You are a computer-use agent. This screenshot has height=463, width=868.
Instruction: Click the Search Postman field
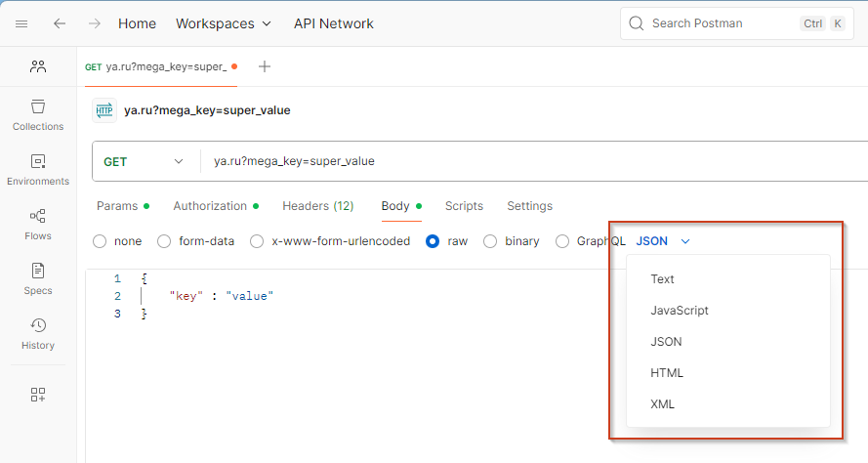[737, 23]
